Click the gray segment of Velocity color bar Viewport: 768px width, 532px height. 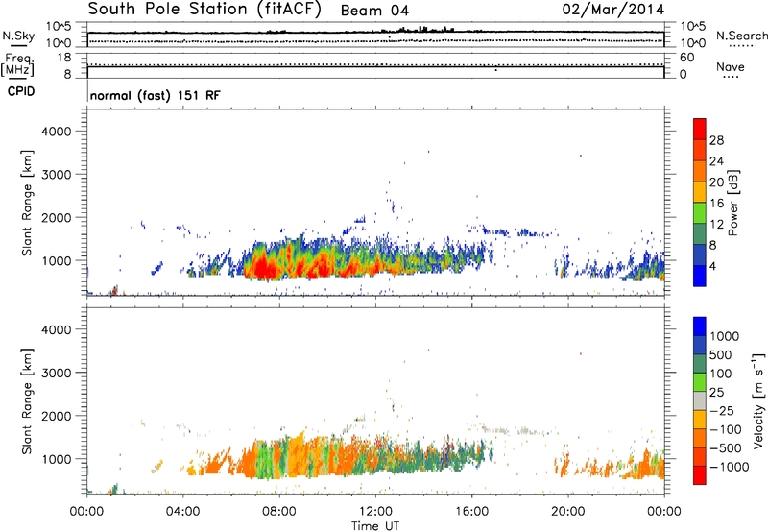pyautogui.click(x=700, y=401)
